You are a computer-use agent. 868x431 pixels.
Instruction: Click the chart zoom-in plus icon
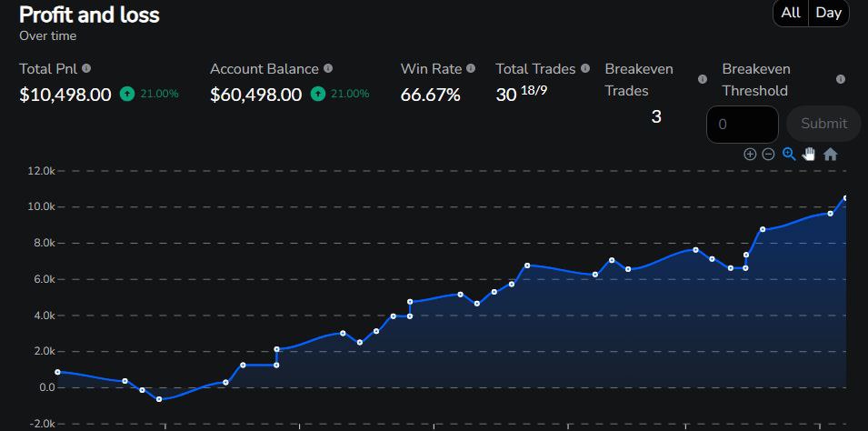[x=750, y=155]
